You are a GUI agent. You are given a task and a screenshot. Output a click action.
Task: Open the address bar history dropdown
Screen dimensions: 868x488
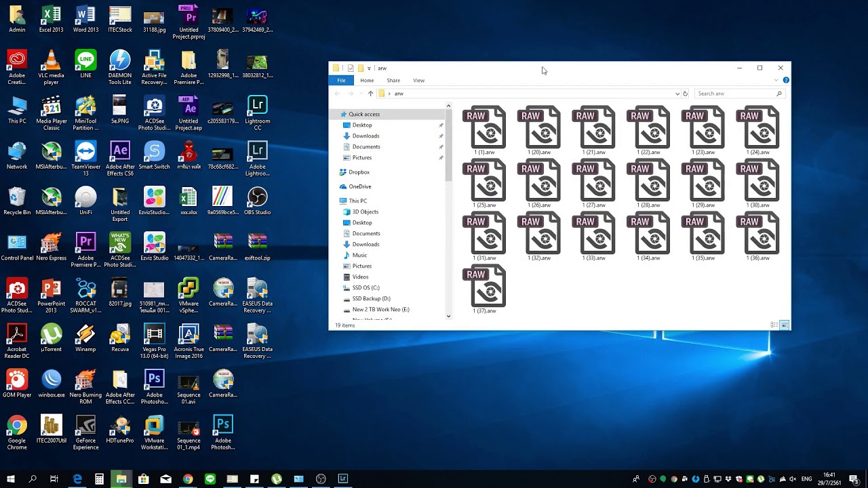pyautogui.click(x=677, y=94)
